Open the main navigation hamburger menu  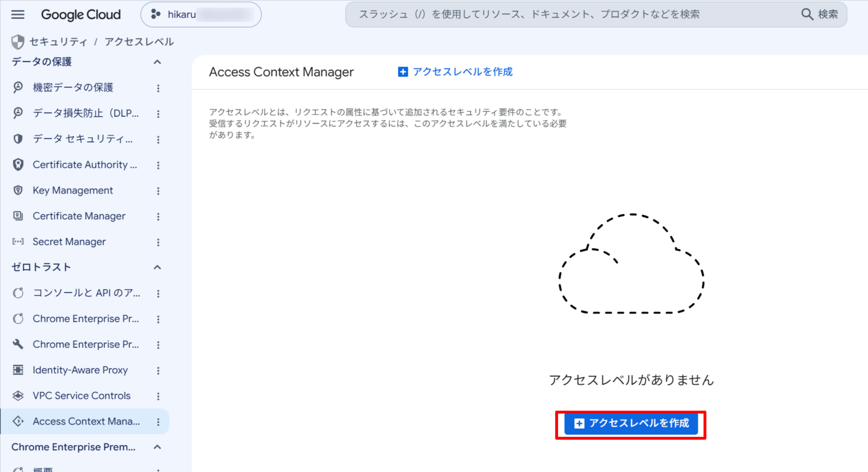(18, 14)
